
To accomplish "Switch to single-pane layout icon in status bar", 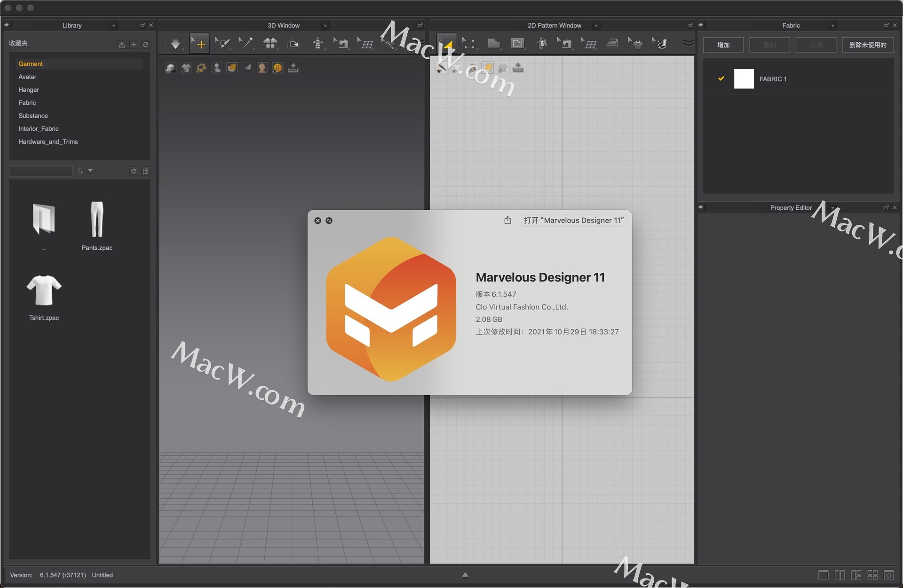I will tap(824, 575).
